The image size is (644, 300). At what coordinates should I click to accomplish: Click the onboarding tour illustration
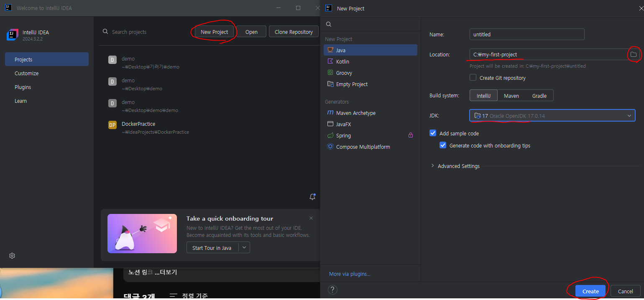[142, 234]
